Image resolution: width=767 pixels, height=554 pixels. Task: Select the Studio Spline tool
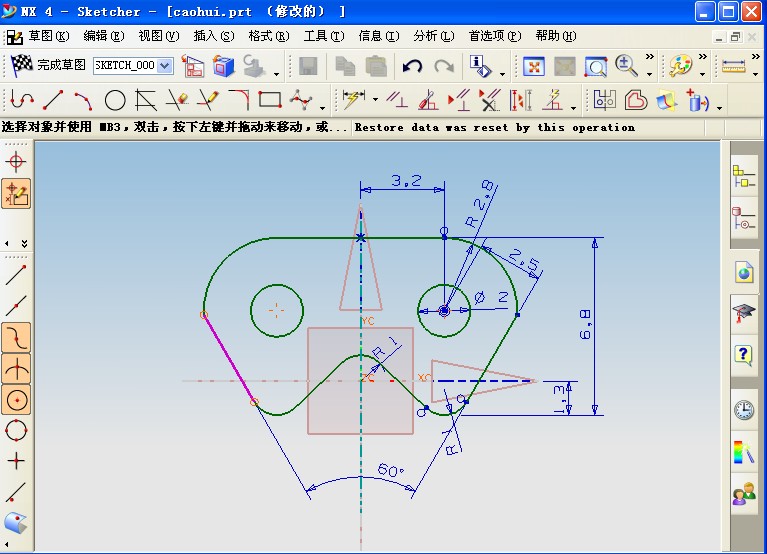coord(301,100)
